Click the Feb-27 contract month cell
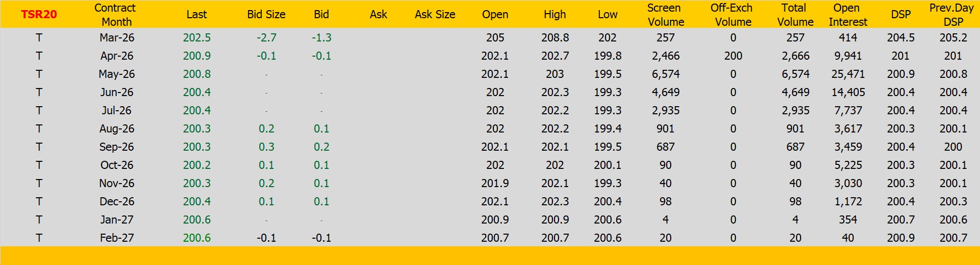Viewport: 980px width, 265px height. click(117, 238)
